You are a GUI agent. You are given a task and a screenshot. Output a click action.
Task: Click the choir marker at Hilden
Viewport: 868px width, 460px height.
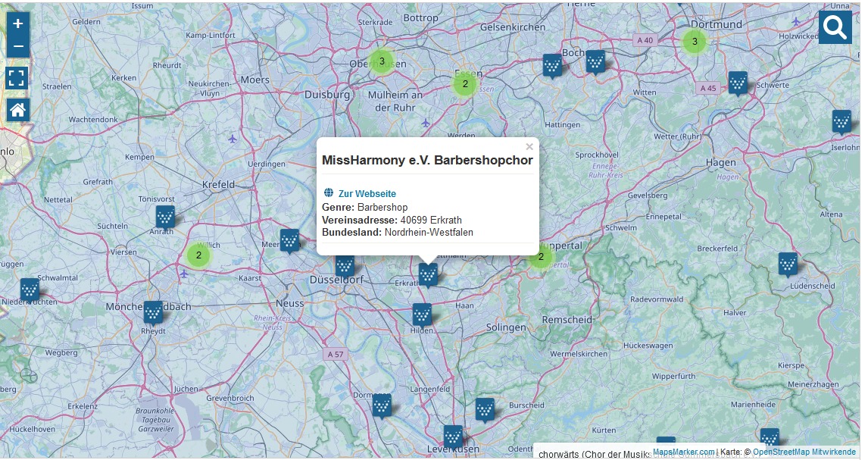pyautogui.click(x=422, y=314)
